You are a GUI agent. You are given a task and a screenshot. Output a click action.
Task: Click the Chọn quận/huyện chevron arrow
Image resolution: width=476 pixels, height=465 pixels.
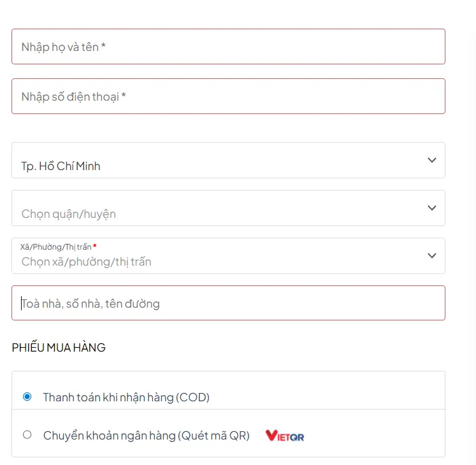(432, 208)
